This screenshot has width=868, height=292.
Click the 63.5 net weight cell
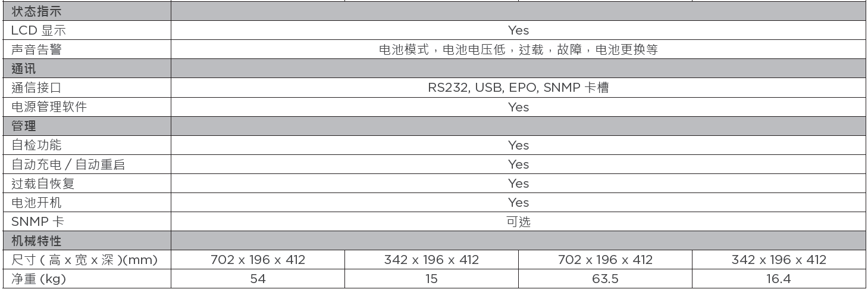tap(605, 279)
